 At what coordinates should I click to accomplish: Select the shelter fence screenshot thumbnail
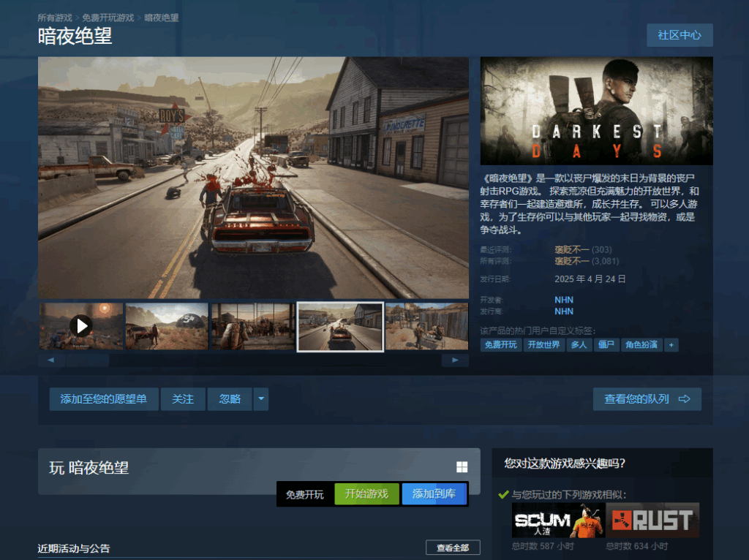(x=426, y=327)
